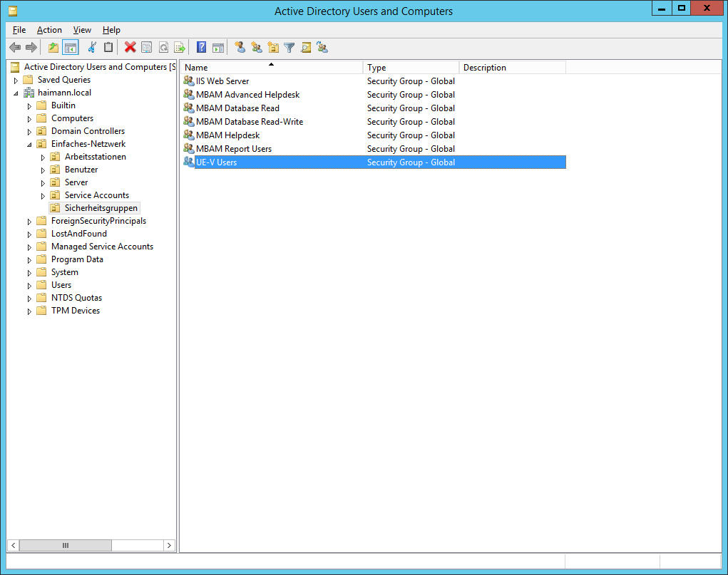The image size is (728, 575).
Task: Sort by the Description column header
Action: coord(513,67)
